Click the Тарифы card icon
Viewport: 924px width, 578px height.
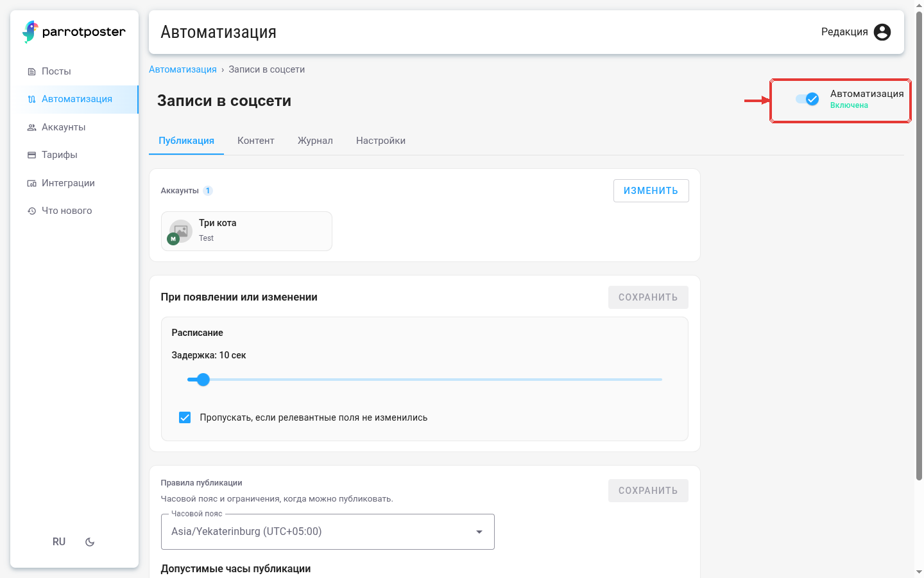point(31,155)
